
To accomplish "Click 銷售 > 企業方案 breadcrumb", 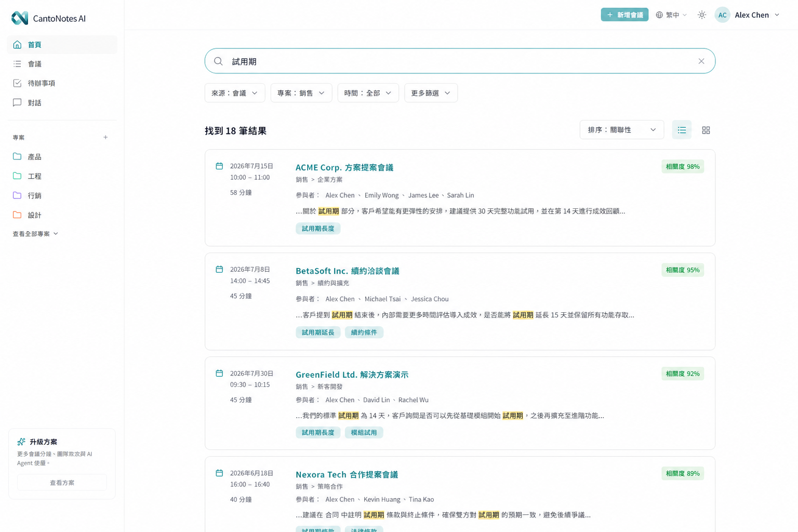I will click(319, 180).
